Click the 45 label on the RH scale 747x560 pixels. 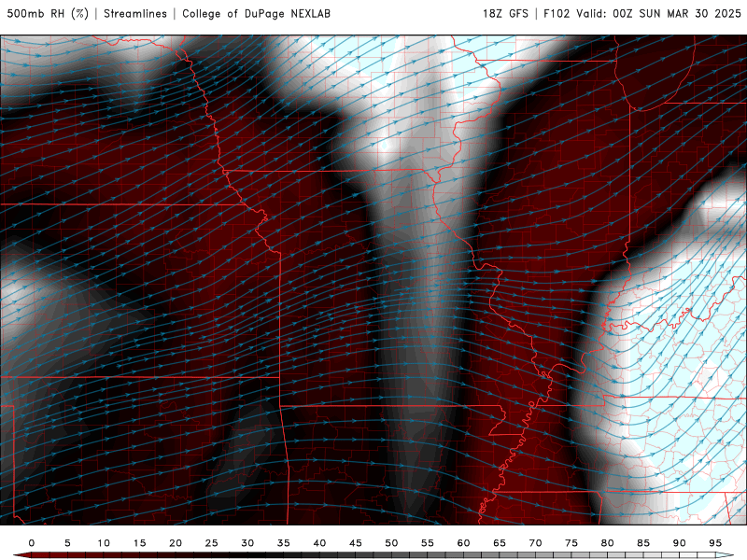click(356, 543)
